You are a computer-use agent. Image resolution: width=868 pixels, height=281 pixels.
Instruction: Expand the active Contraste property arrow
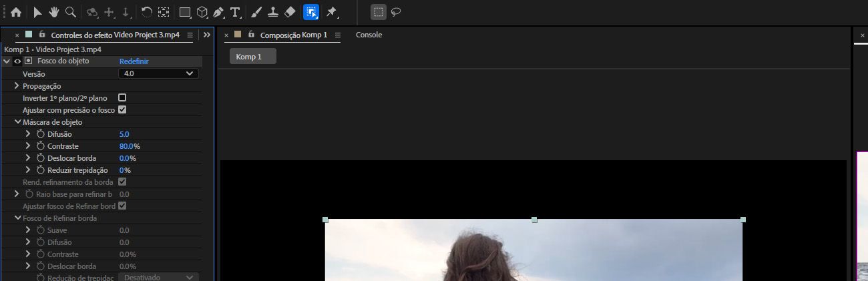click(28, 146)
